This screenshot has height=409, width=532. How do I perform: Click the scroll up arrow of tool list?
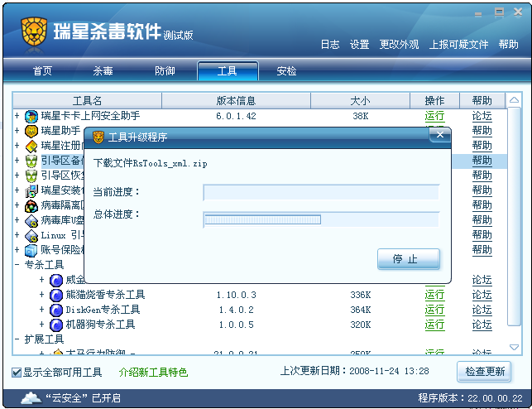click(x=514, y=100)
